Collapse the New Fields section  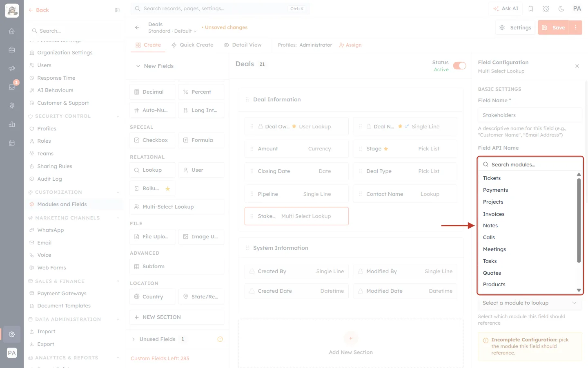(x=138, y=66)
